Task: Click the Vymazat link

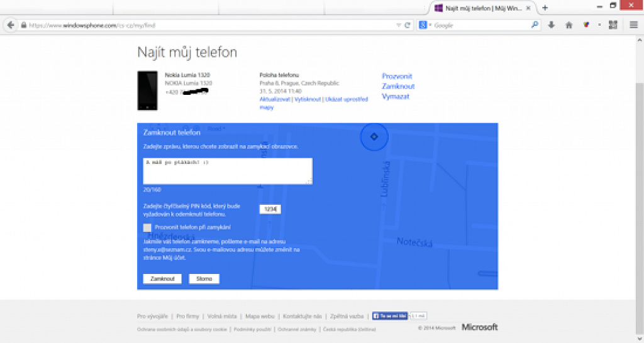Action: pyautogui.click(x=395, y=96)
